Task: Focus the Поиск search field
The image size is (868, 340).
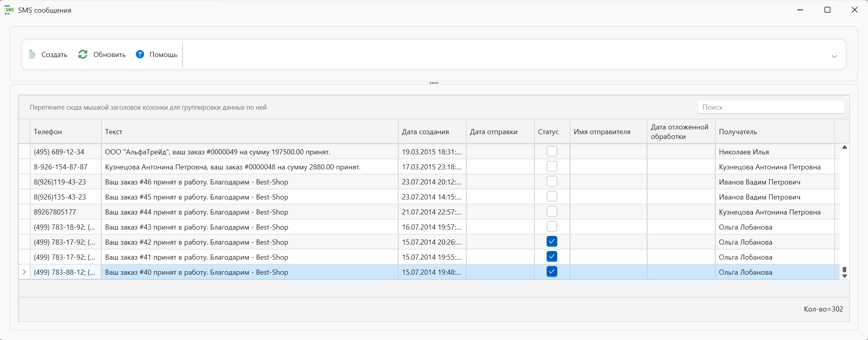Action: coord(771,107)
